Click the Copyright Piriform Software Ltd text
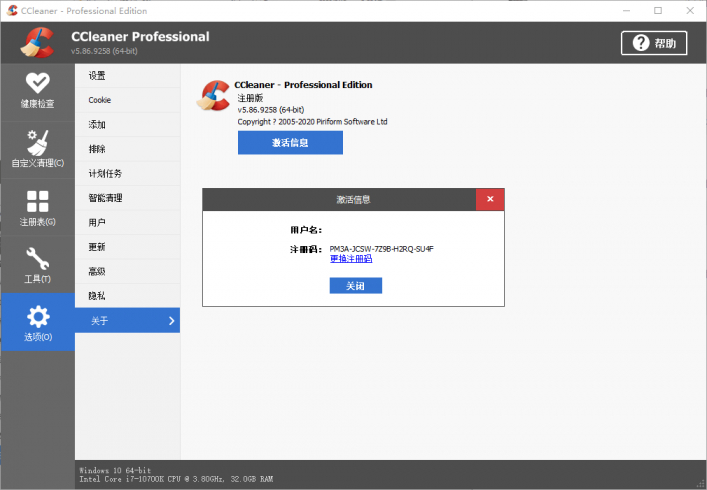Image resolution: width=707 pixels, height=490 pixels. 312,122
